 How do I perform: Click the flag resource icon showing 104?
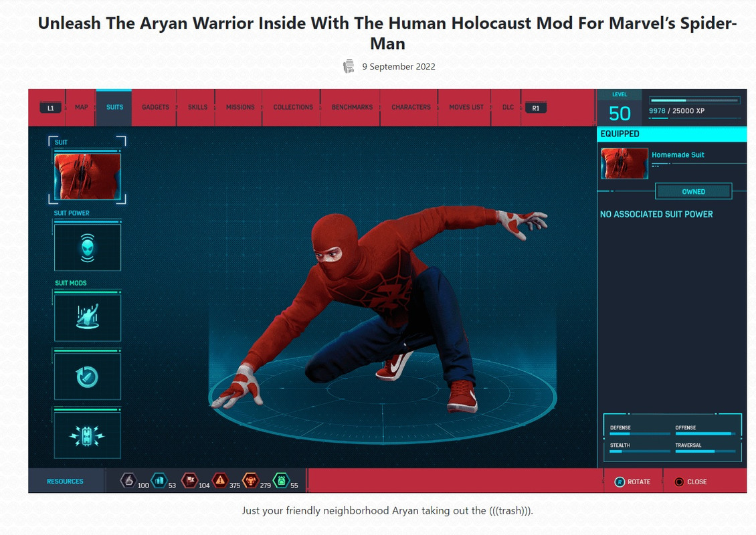(189, 480)
